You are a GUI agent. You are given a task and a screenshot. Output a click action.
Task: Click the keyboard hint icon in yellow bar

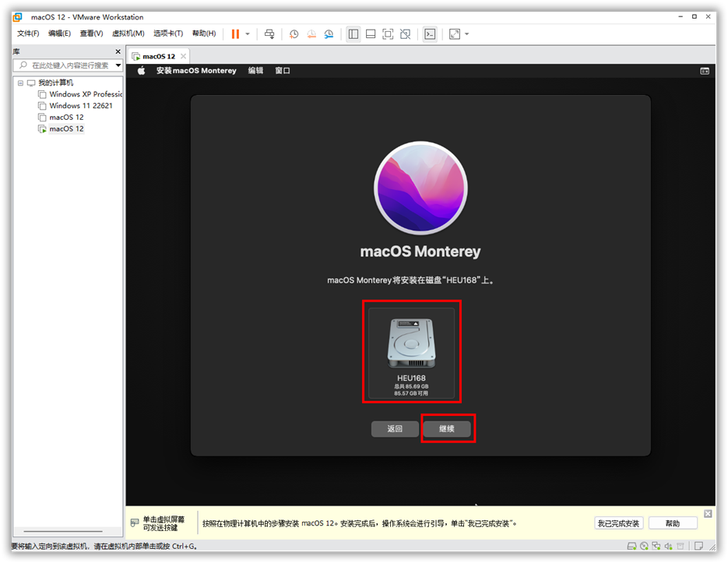point(135,523)
